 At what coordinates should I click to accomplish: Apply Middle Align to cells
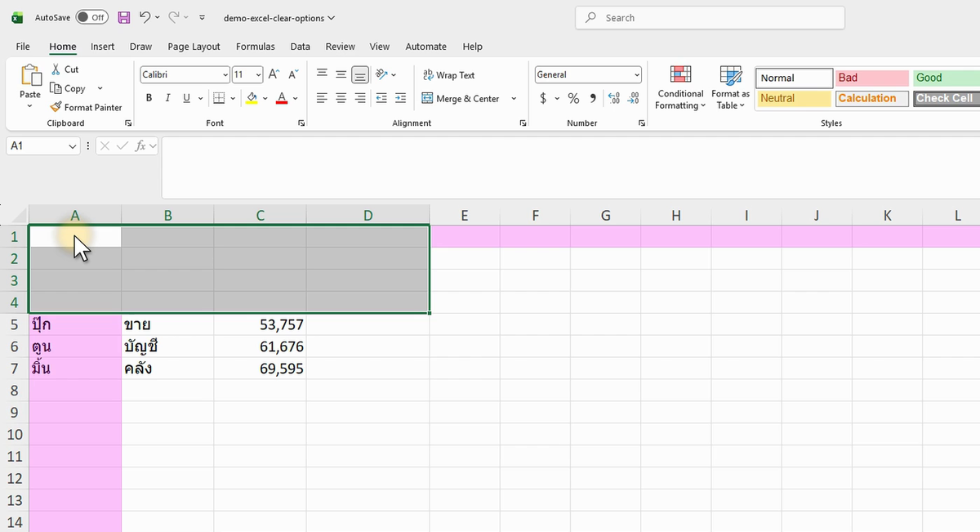pyautogui.click(x=341, y=74)
